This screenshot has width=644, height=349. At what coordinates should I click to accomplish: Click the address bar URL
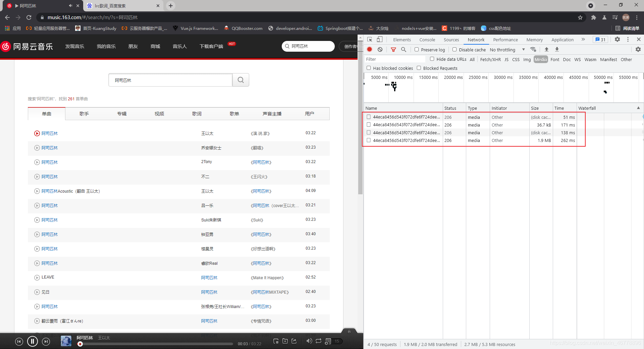[x=93, y=17]
